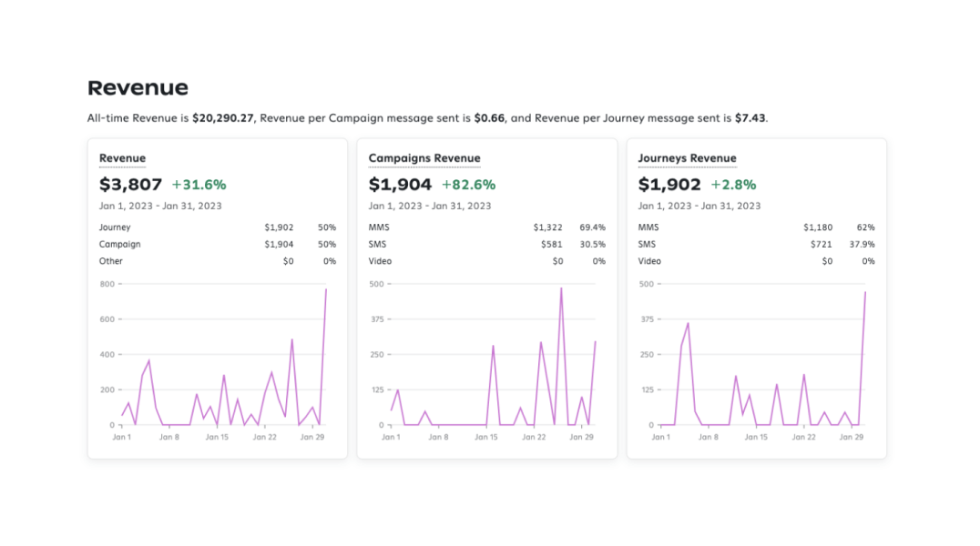
Task: Select the +31.6% growth indicator
Action: [x=200, y=183]
